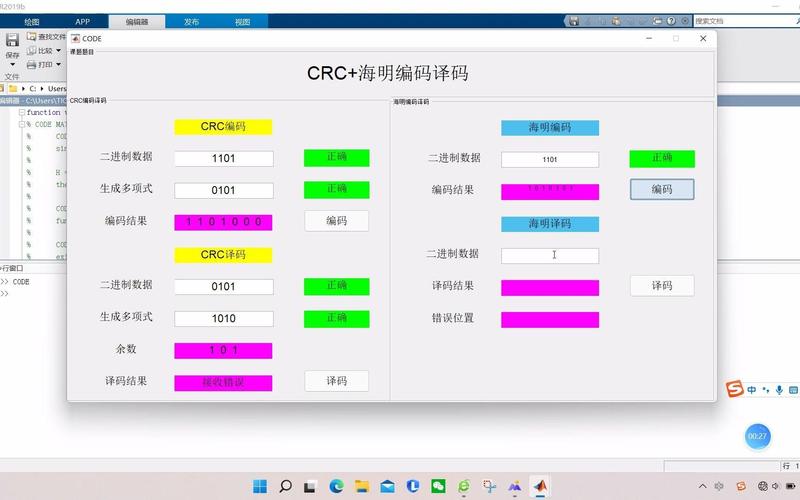Click the CRC encoding 二进制数据 field showing 1101
The image size is (800, 500).
[x=223, y=159]
